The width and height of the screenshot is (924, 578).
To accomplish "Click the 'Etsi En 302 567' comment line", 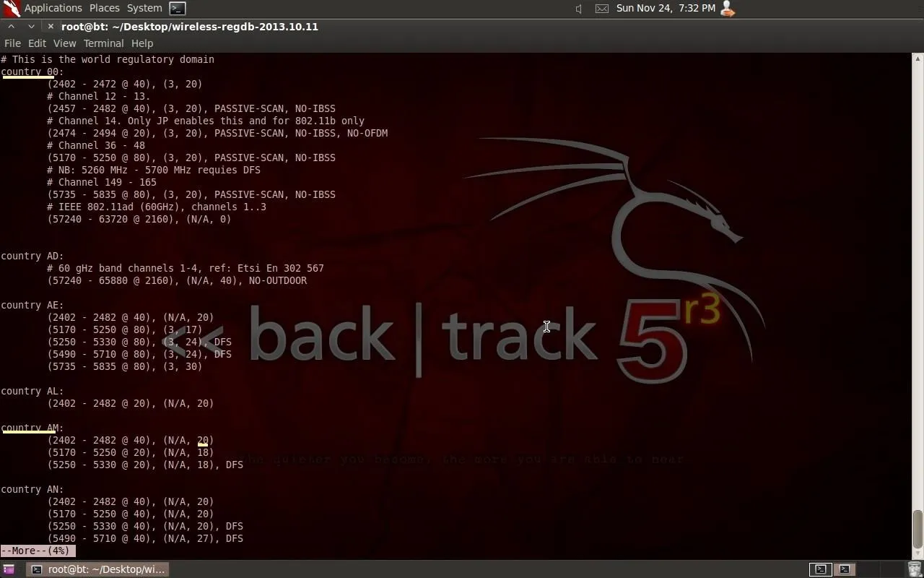I will pos(186,268).
